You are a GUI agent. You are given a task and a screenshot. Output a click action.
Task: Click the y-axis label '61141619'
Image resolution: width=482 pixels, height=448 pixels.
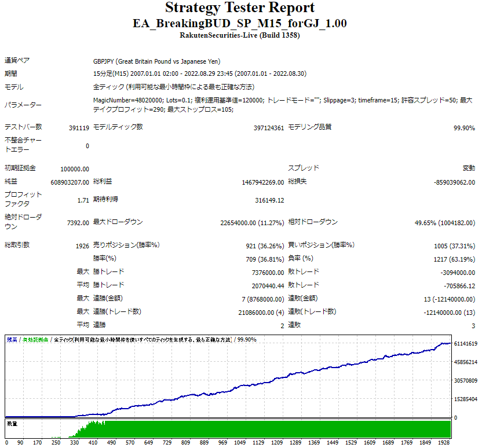click(x=466, y=344)
